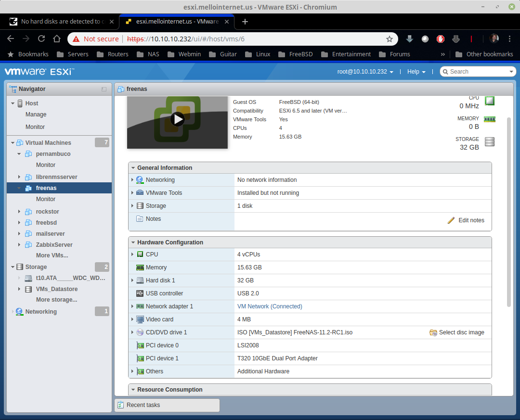Viewport: 520px width, 420px height.
Task: Click the pencil icon for Edit notes
Action: pyautogui.click(x=451, y=220)
